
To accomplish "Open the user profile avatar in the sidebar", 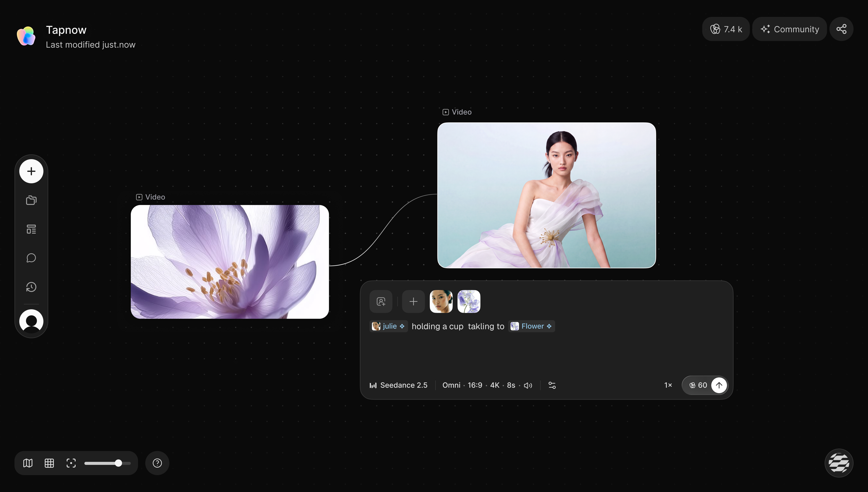I will coord(31,321).
